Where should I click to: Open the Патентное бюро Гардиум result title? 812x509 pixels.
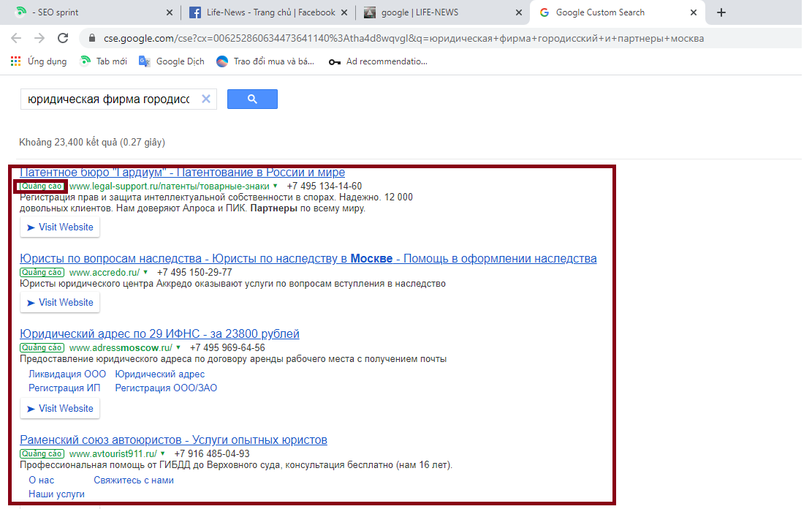point(182,172)
